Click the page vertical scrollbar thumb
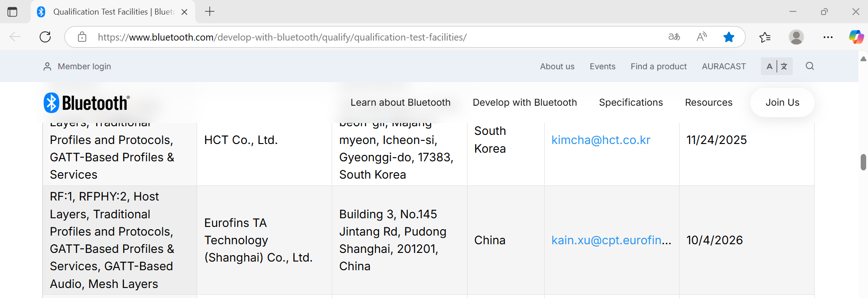Screen dimensions: 868x298 [863, 162]
